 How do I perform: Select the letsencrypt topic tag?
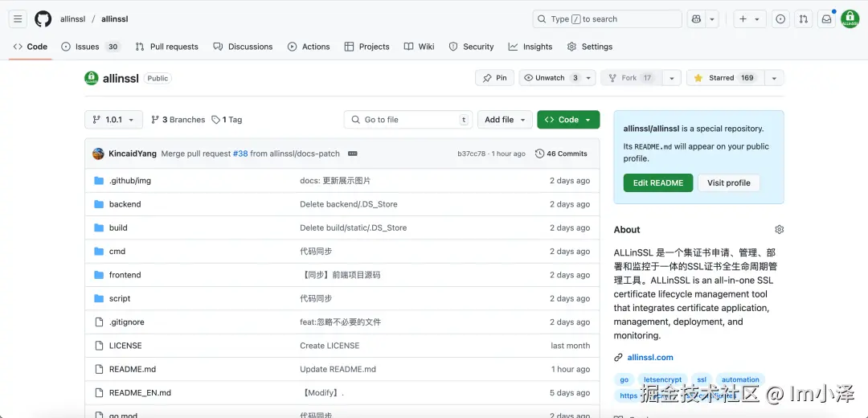[x=662, y=379]
